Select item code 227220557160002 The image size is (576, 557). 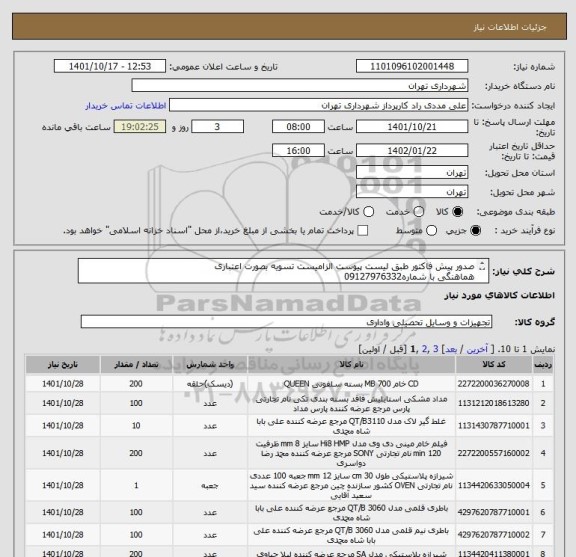pos(493,453)
